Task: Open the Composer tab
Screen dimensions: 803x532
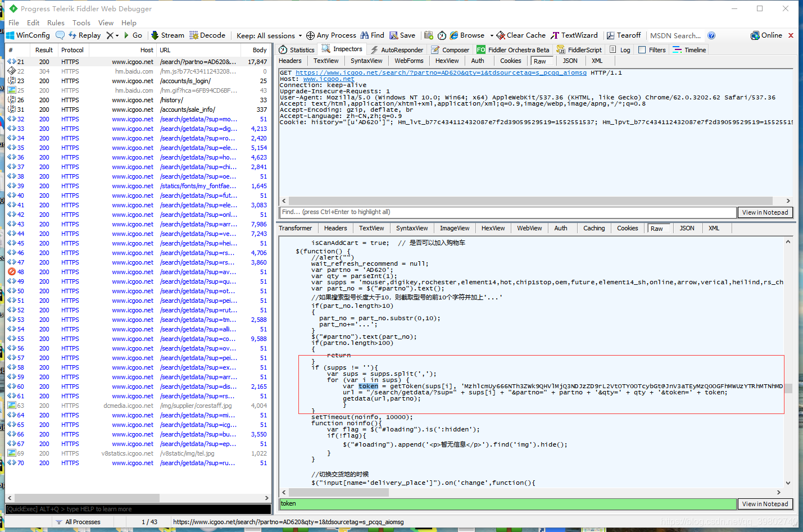Action: pos(450,50)
